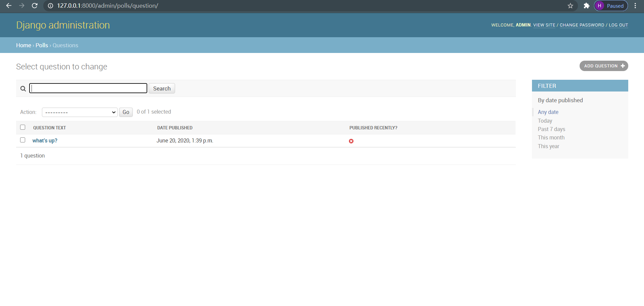Screen dimensions: 644x306
Task: Select the Any date filter
Action: point(548,112)
